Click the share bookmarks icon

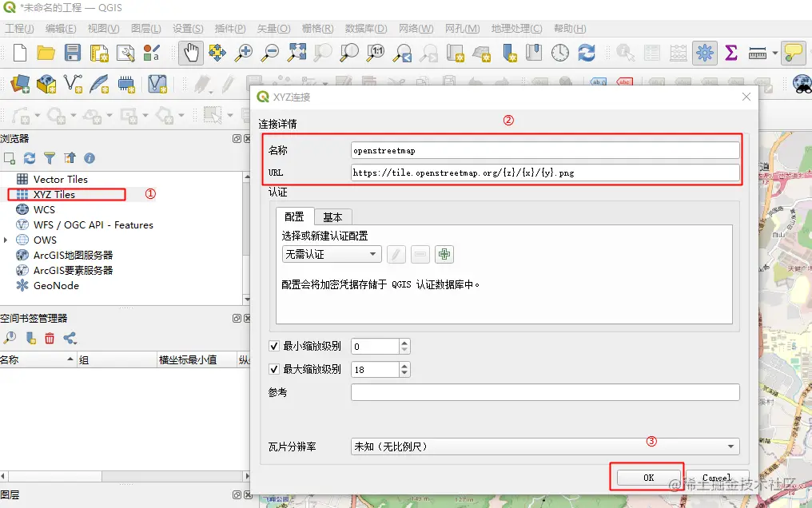tap(70, 339)
